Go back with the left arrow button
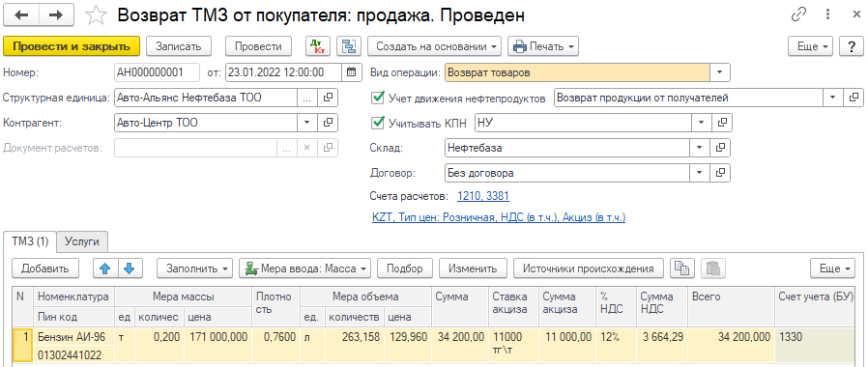The height and width of the screenshot is (367, 868). [x=21, y=14]
